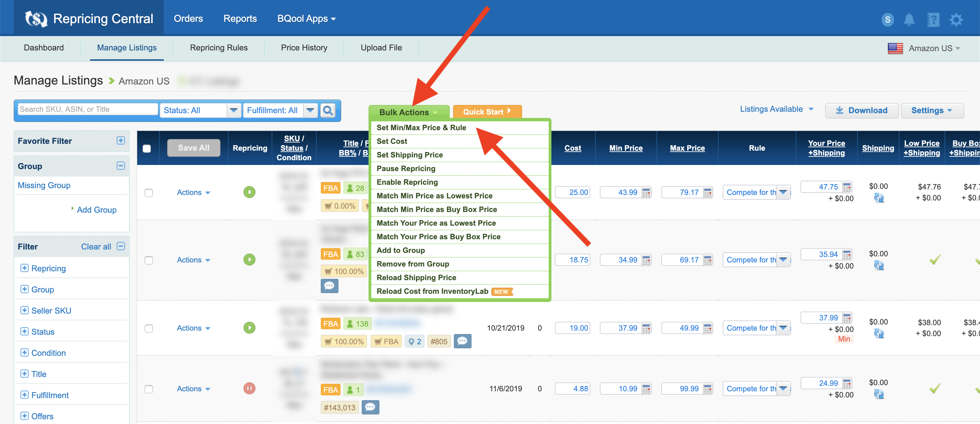The image size is (980, 424).
Task: Collapse the Group panel
Action: (120, 166)
